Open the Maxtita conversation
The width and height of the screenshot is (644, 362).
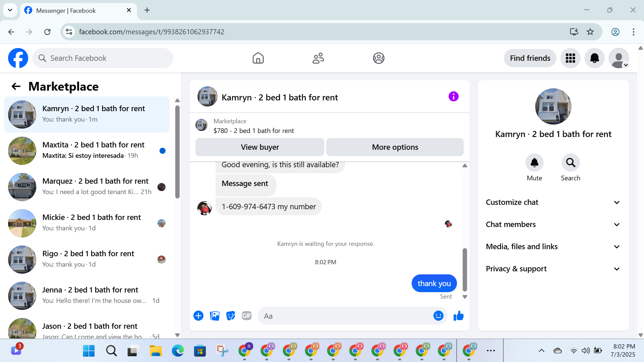click(87, 150)
